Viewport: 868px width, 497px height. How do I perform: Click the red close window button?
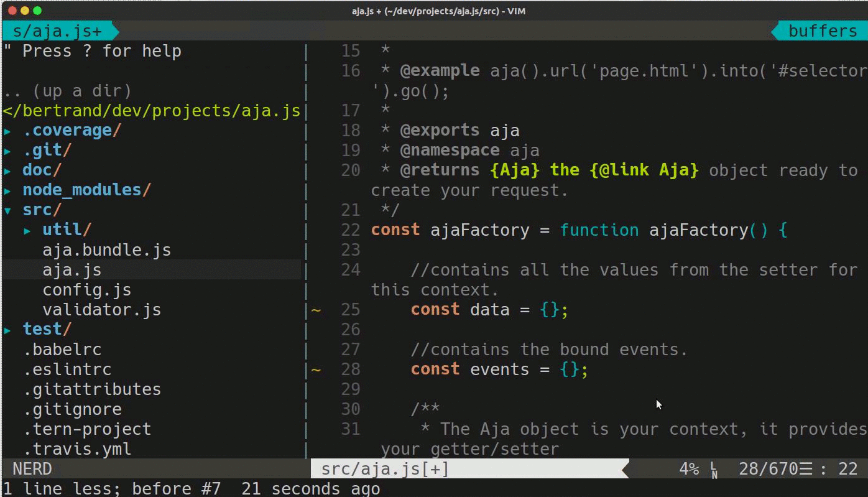click(12, 11)
